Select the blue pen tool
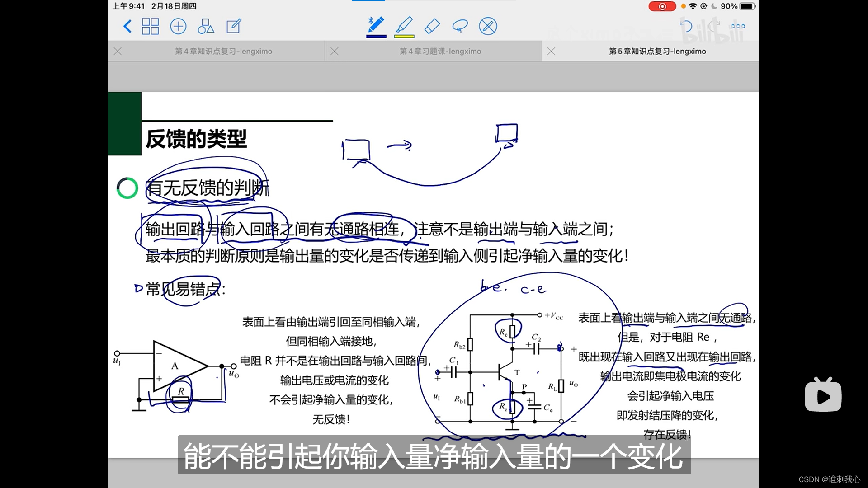 point(376,24)
